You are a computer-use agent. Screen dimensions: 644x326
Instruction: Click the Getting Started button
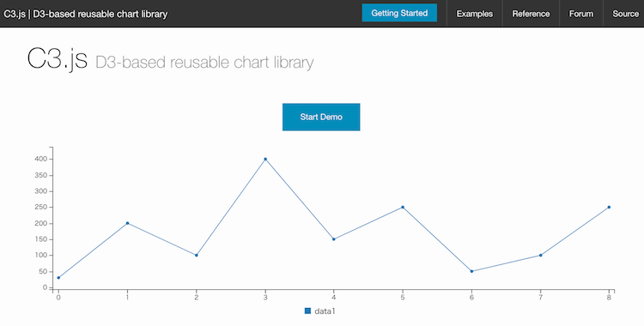click(x=399, y=13)
